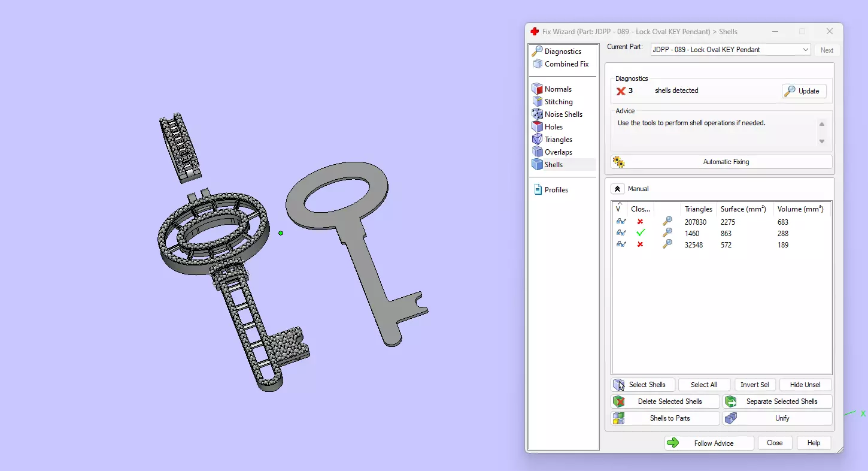868x471 pixels.
Task: Select the 207830 triangles cell
Action: pos(696,222)
